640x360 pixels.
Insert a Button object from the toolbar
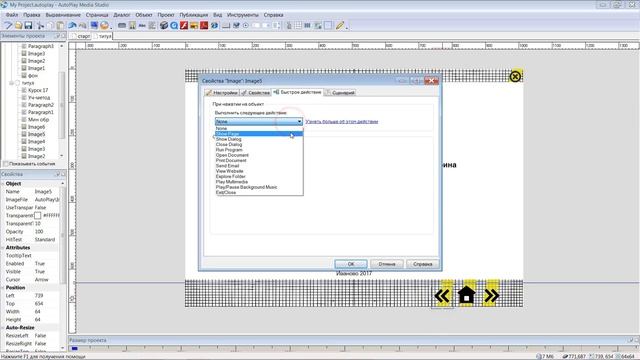[122, 26]
